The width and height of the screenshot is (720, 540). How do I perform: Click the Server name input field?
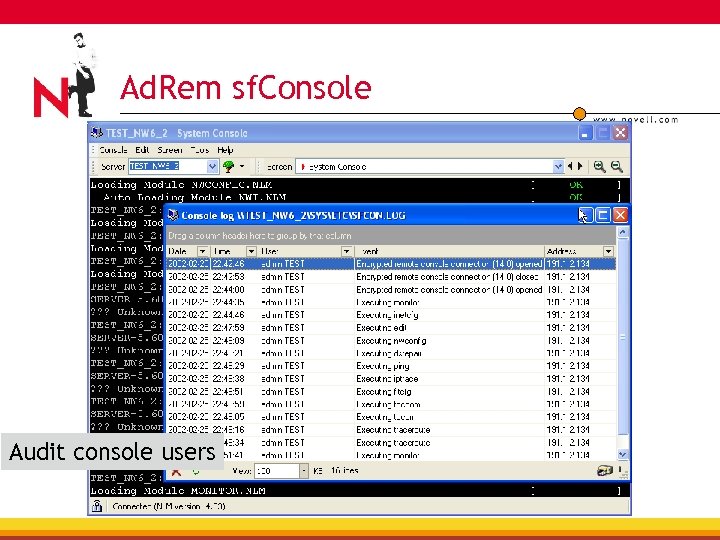point(168,166)
